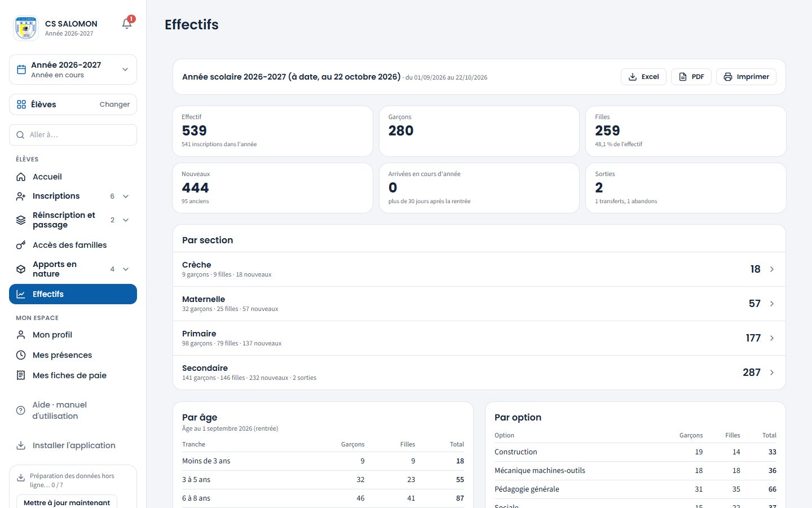The image size is (812, 508).
Task: Open the Crèche section details chevron
Action: point(772,269)
